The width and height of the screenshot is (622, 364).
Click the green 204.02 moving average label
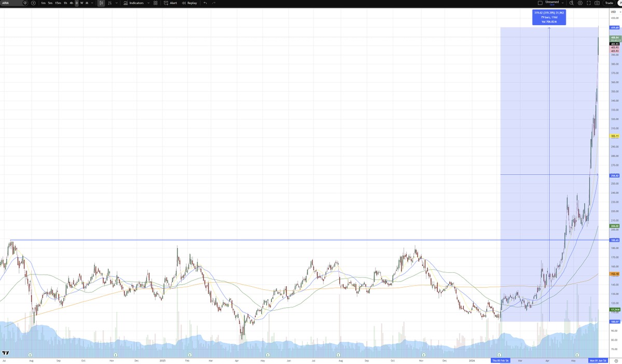click(614, 226)
